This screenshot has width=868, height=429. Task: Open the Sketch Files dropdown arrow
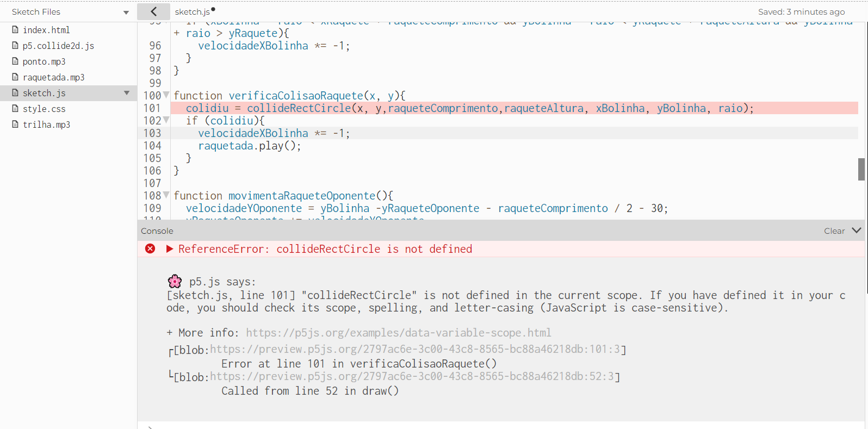point(126,13)
